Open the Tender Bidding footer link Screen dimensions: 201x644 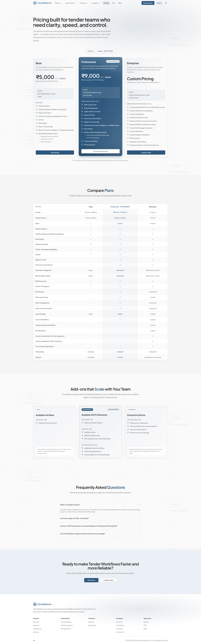tap(66, 622)
